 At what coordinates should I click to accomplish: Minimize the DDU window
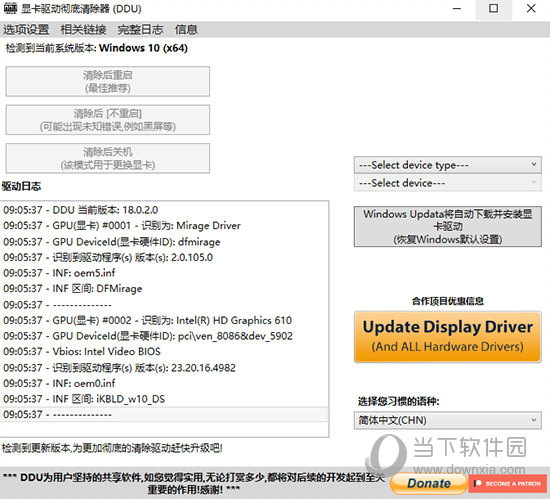(457, 8)
